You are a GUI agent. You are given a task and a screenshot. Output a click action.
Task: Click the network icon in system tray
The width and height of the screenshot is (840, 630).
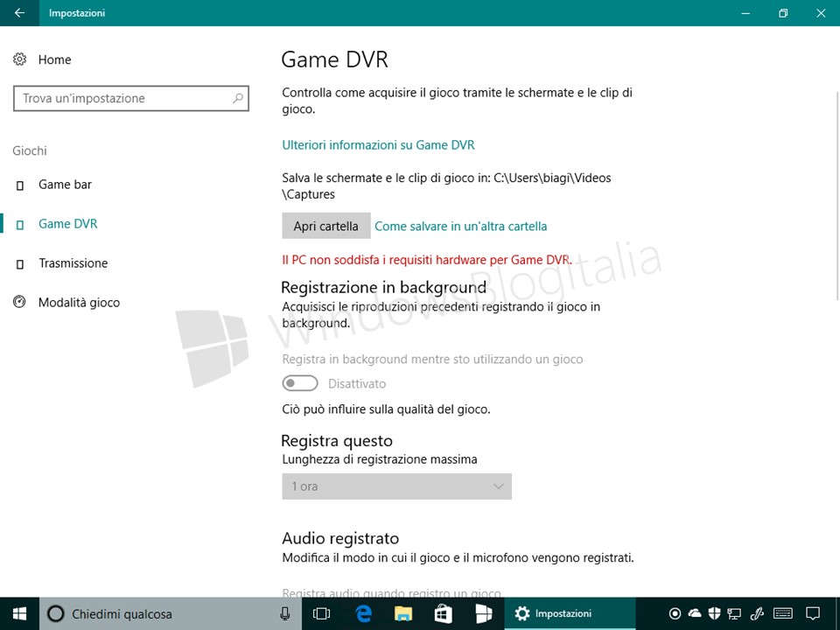coord(734,614)
